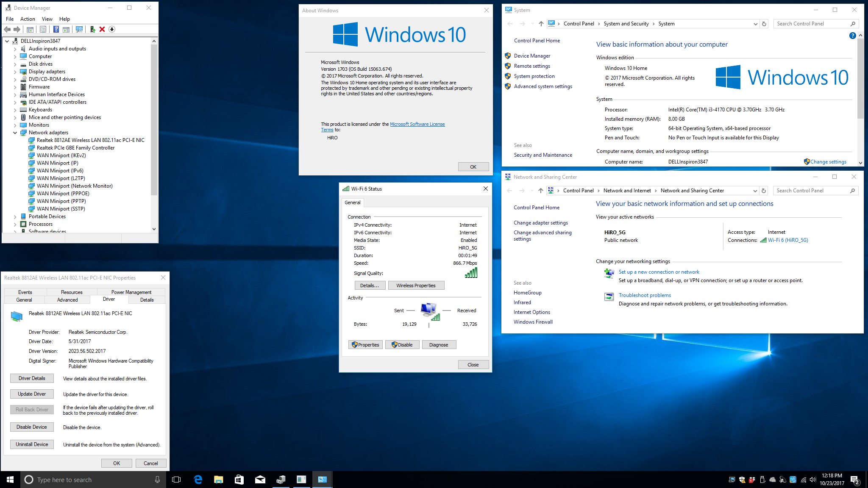868x488 pixels.
Task: Select WAN Miniport (PPPOE) adapter
Action: tap(63, 194)
